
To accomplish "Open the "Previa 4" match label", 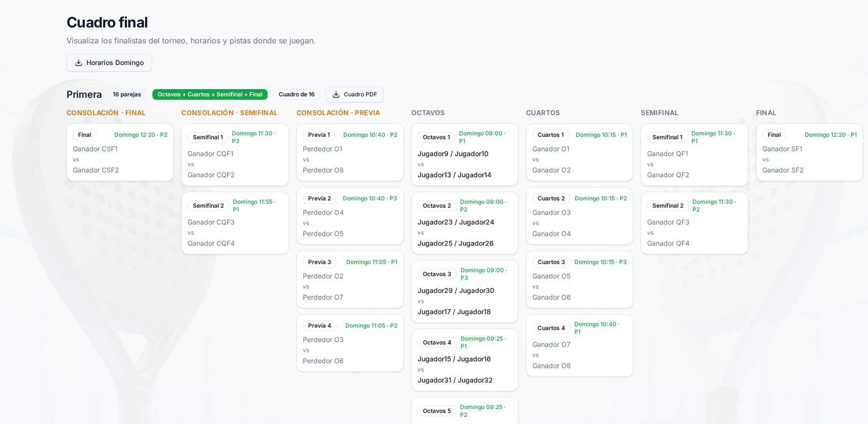I will click(x=319, y=326).
